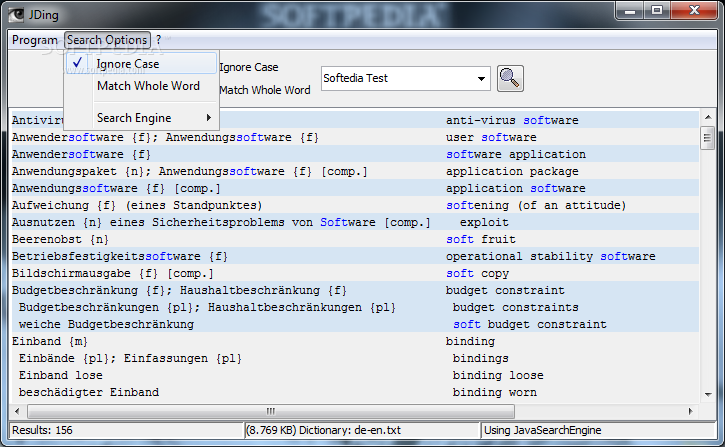Close the Search Options menu
725x447 pixels.
pos(107,40)
